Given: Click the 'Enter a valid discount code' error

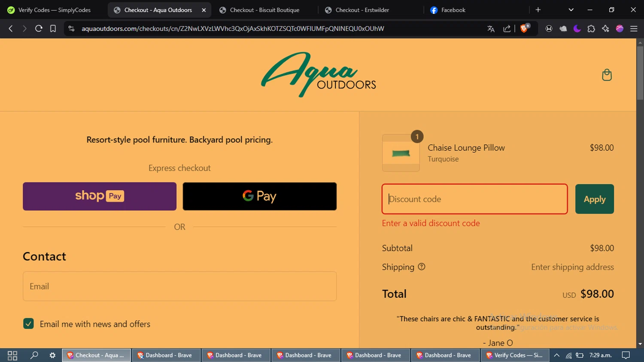Looking at the screenshot, I should point(431,223).
